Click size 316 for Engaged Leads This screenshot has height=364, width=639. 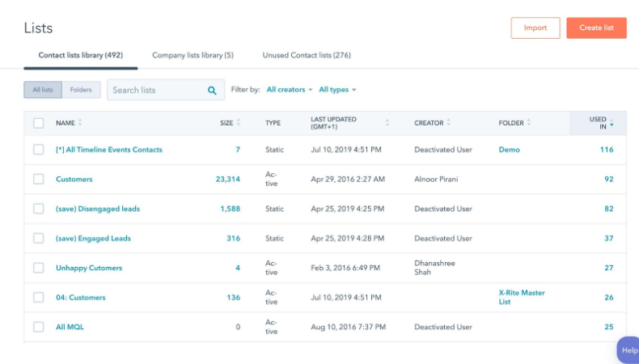pos(234,238)
